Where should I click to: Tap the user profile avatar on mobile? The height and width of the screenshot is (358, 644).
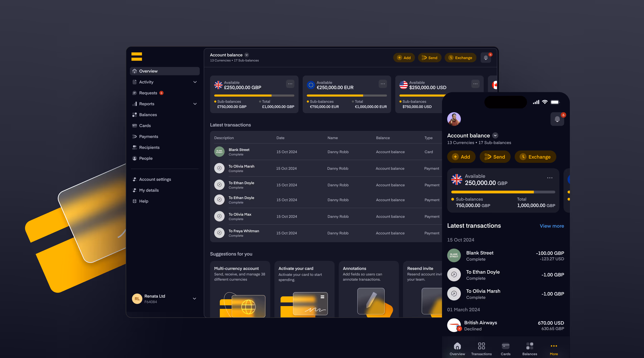(454, 119)
